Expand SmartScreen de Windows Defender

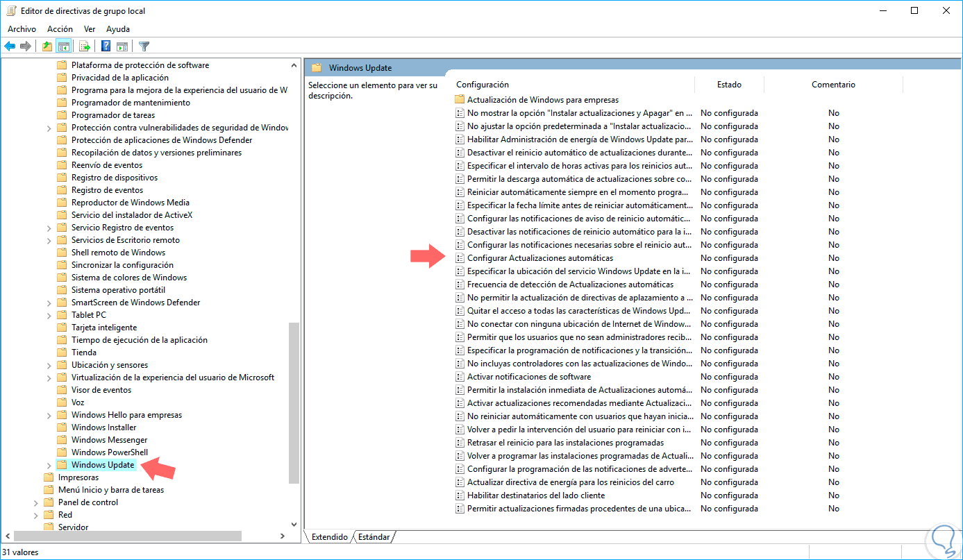pos(49,303)
